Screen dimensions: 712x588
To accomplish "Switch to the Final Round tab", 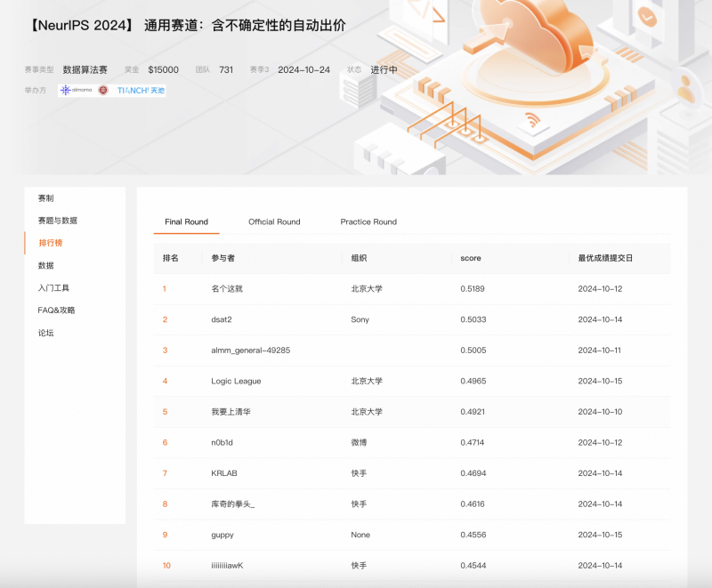I will tap(186, 222).
